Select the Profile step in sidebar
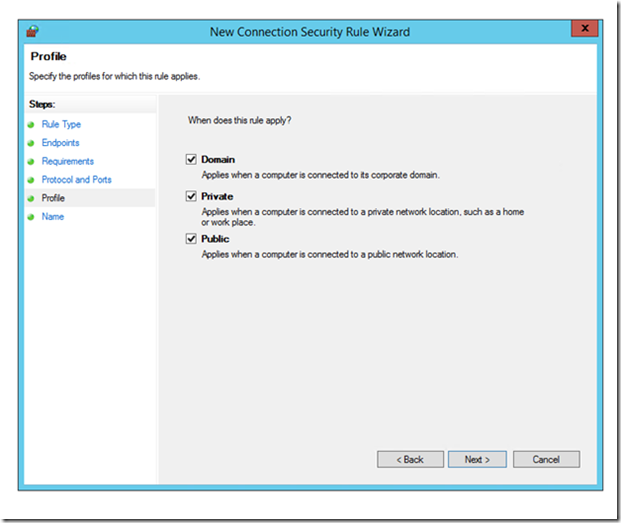 [x=53, y=198]
